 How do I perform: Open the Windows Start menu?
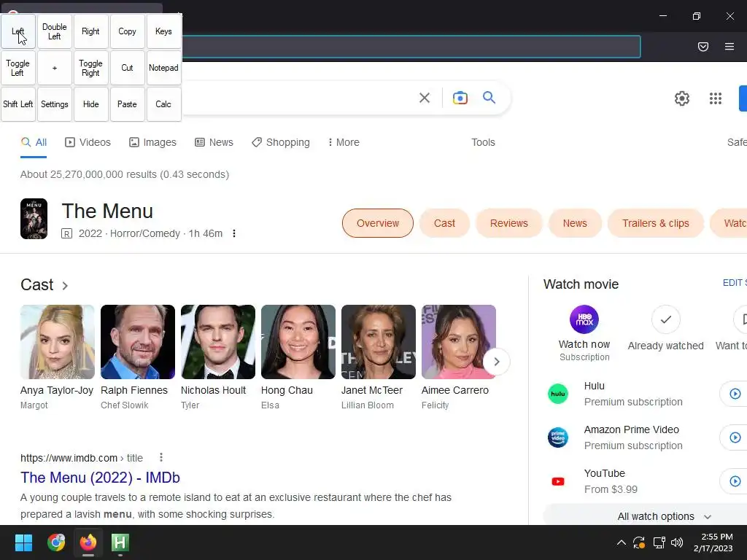23,542
